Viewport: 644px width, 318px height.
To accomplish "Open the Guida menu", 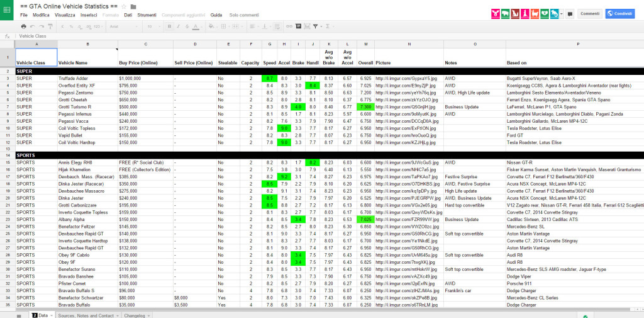I will pos(216,15).
